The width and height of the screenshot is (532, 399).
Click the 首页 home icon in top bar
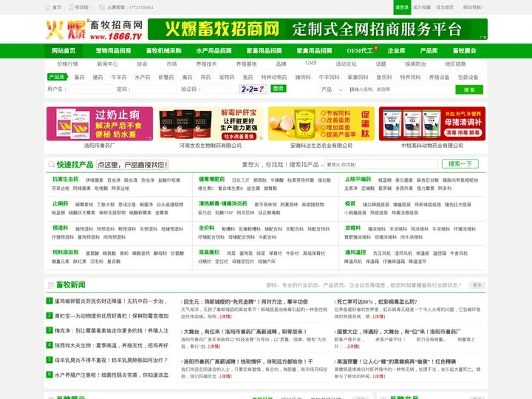(47, 7)
